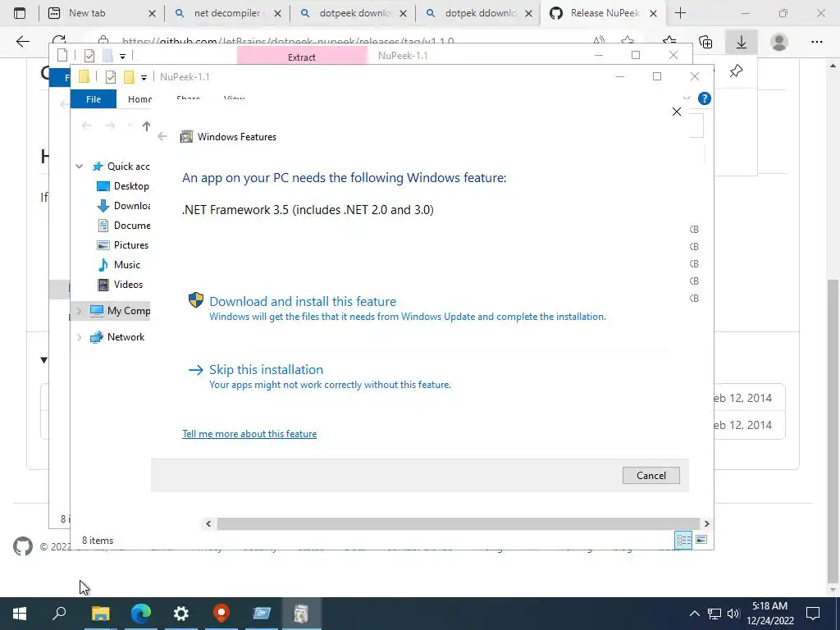Open Home tab in NuPeek-1.1 Explorer
840x630 pixels.
click(x=139, y=99)
